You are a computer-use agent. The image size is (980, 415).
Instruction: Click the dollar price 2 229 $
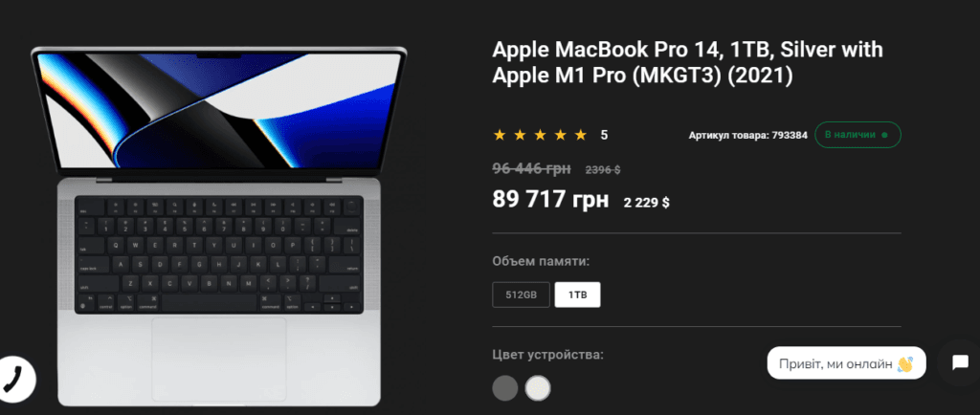click(647, 203)
